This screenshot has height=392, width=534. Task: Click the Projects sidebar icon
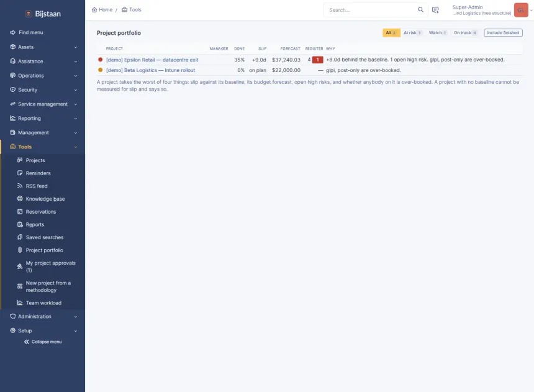(20, 160)
